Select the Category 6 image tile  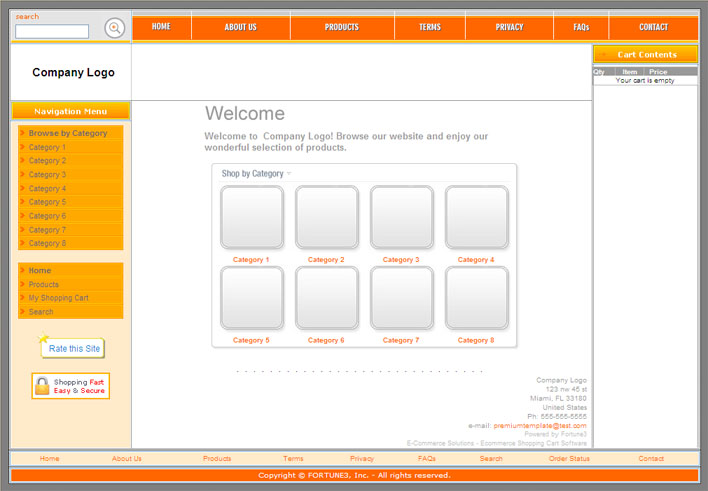coord(326,298)
